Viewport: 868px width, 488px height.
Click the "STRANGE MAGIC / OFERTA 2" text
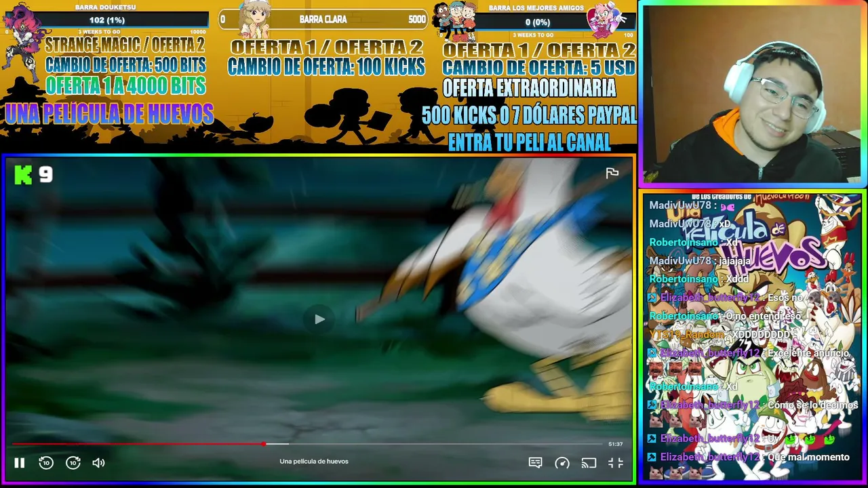tap(125, 45)
